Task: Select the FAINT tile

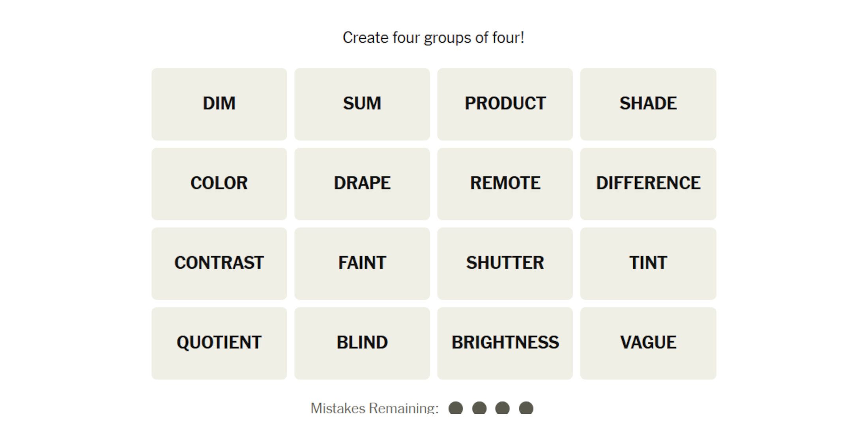Action: (x=362, y=264)
